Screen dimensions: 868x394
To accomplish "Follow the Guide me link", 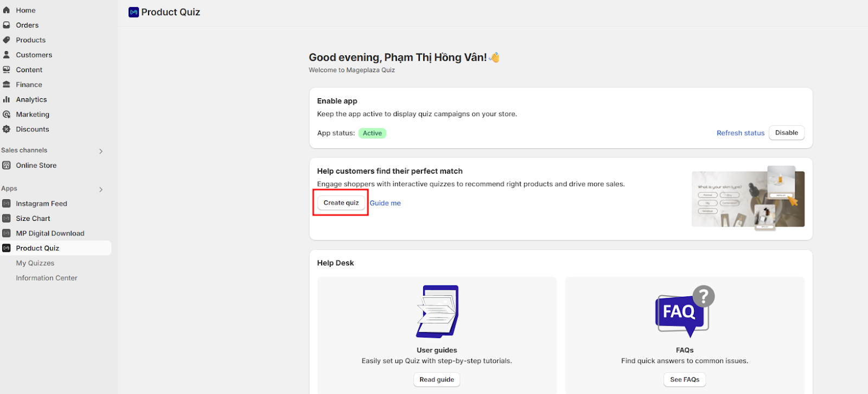I will pyautogui.click(x=385, y=203).
